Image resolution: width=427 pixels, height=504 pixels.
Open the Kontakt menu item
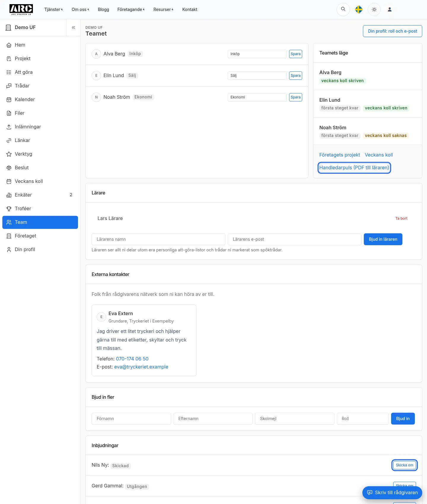pyautogui.click(x=190, y=9)
